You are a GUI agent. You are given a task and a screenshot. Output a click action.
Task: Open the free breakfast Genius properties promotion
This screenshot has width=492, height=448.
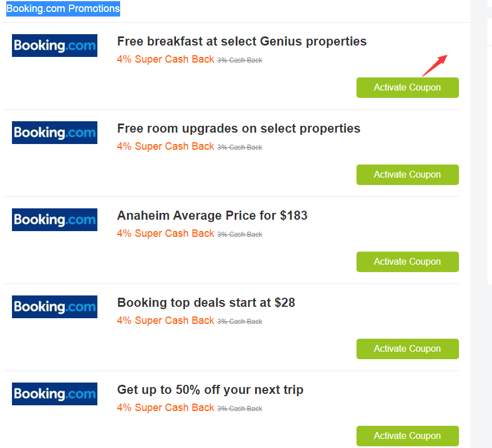(x=241, y=41)
